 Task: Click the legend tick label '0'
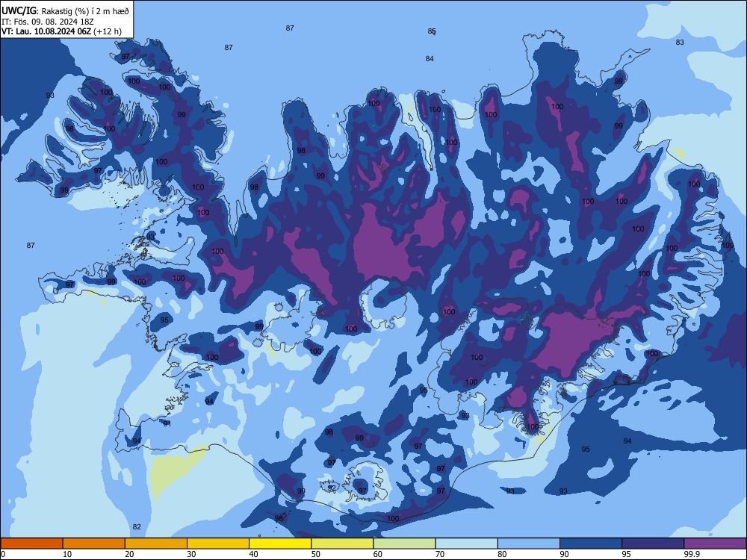click(3, 554)
